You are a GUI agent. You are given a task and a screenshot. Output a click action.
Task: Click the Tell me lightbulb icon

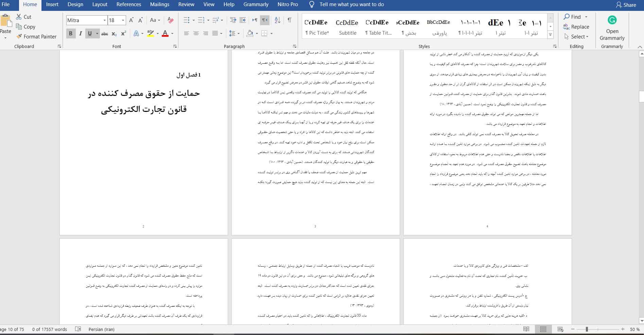[x=312, y=4]
